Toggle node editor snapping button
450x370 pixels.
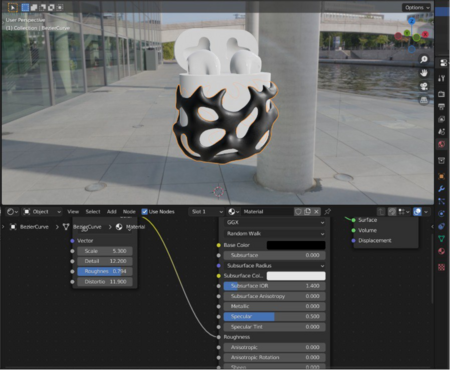(392, 212)
